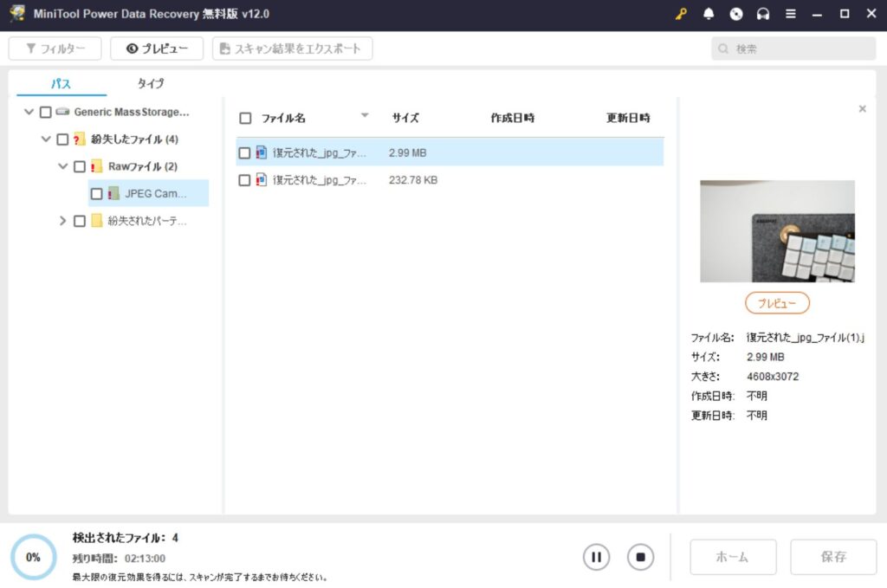Expand the 紛失されたパーティション node
This screenshot has width=887, height=588.
[62, 221]
